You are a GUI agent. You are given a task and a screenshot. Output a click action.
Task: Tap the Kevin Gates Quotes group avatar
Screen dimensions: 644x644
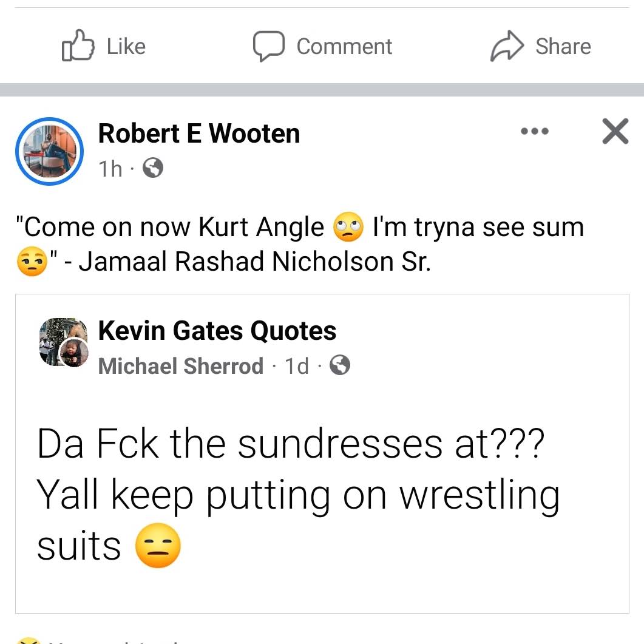(63, 342)
